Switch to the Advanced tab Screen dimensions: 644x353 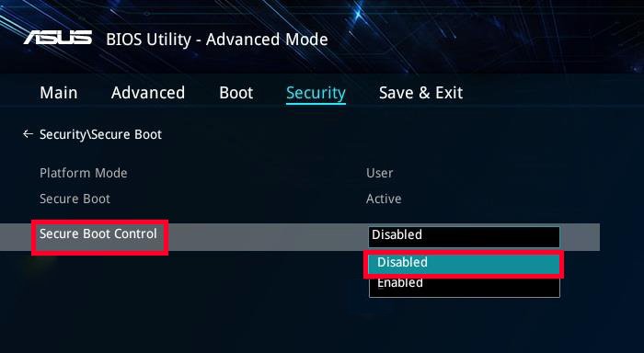coord(148,93)
